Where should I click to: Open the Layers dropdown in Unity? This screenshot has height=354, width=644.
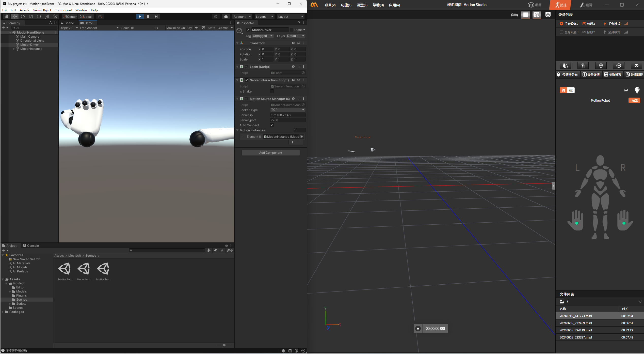tap(264, 17)
